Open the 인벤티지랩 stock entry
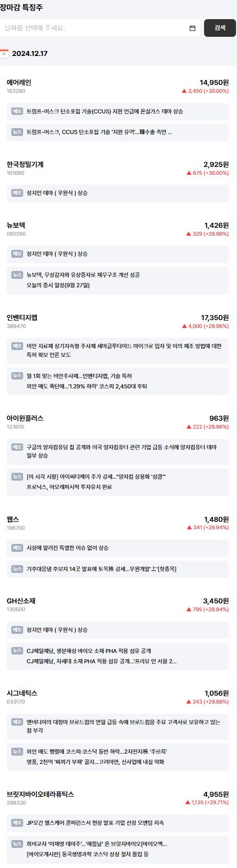This screenshot has height=868, width=237. point(22,318)
